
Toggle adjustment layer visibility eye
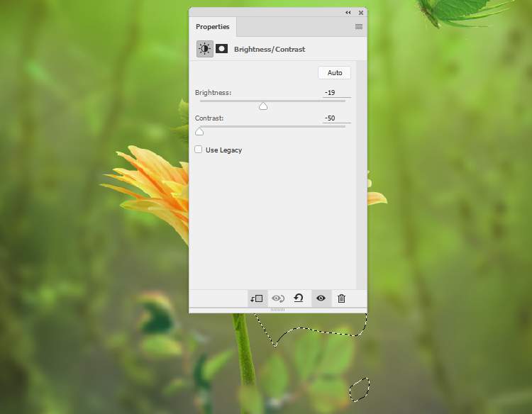tap(321, 298)
